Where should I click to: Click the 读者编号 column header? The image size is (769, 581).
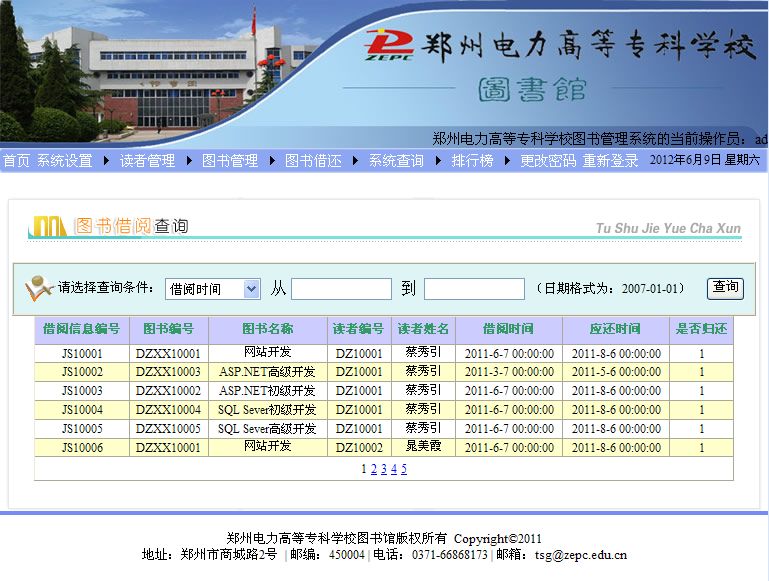click(x=359, y=329)
